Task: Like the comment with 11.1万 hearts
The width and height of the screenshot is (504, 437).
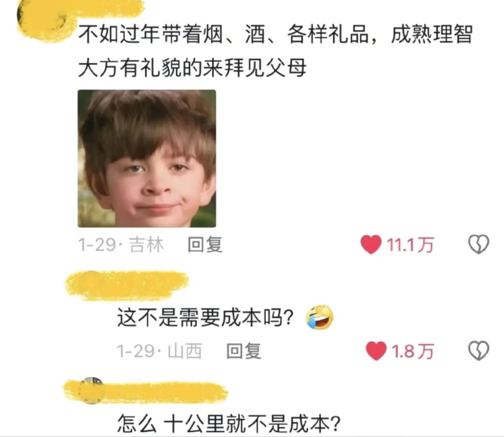Action: [x=371, y=244]
